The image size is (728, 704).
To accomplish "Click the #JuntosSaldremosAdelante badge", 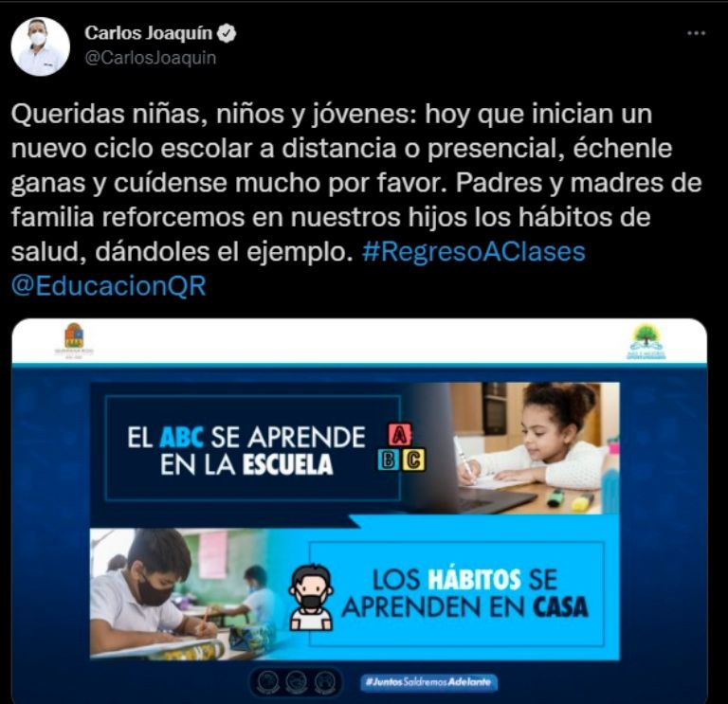I will [x=428, y=682].
